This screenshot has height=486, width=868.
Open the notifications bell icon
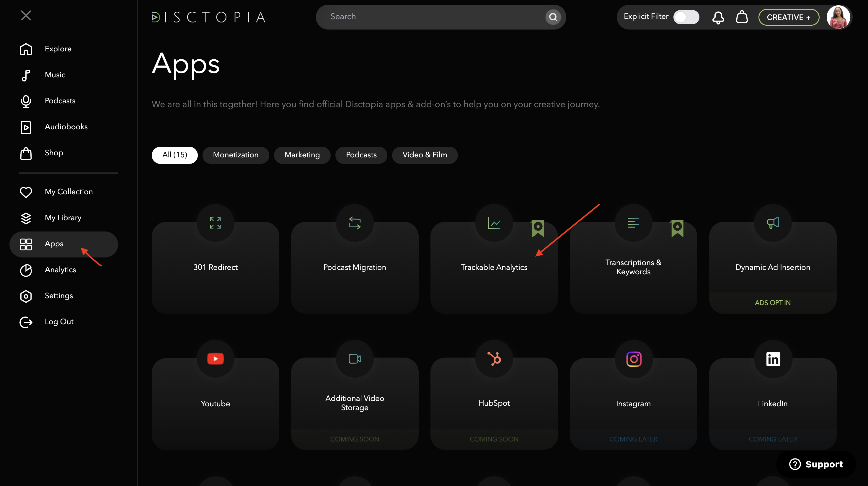click(718, 17)
